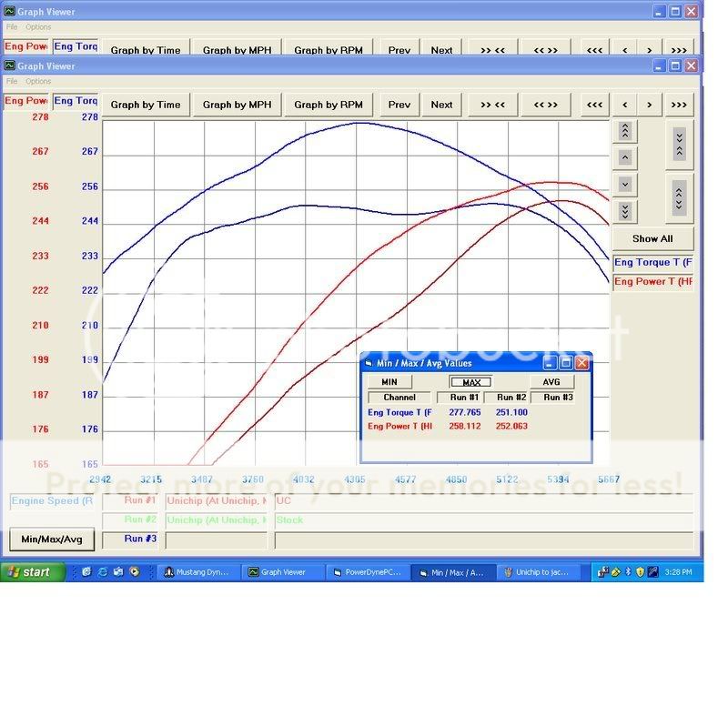728x726 pixels.
Task: Click the vertical compress arrows button
Action: tap(680, 143)
